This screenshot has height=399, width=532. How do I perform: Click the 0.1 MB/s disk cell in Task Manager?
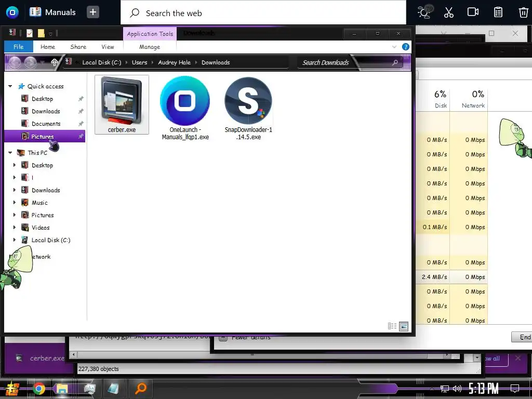pos(434,228)
